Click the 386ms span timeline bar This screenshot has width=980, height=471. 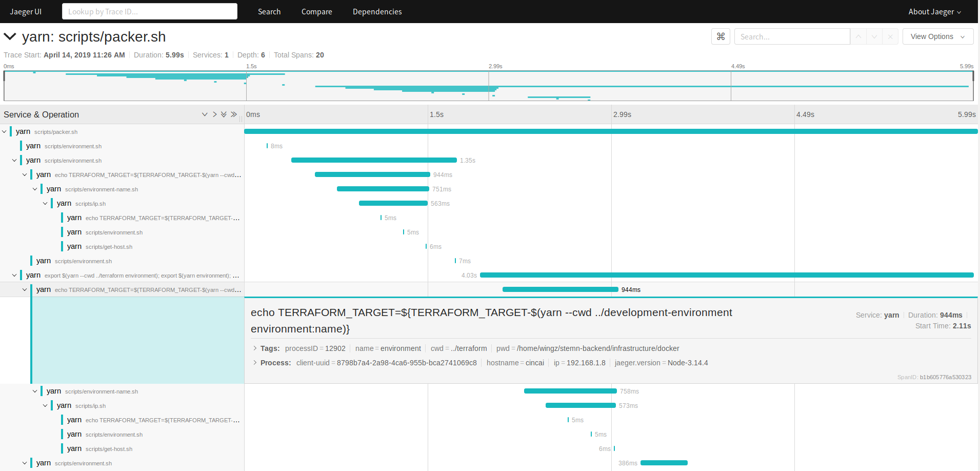664,463
